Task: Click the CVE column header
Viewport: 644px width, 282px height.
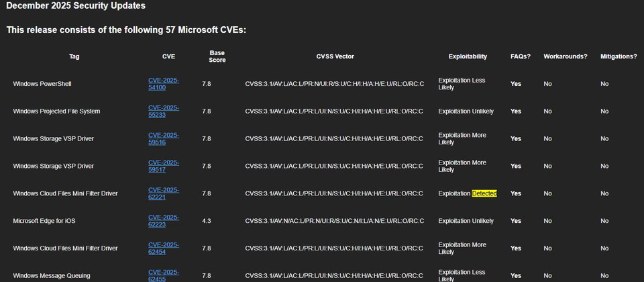Action: [x=168, y=56]
